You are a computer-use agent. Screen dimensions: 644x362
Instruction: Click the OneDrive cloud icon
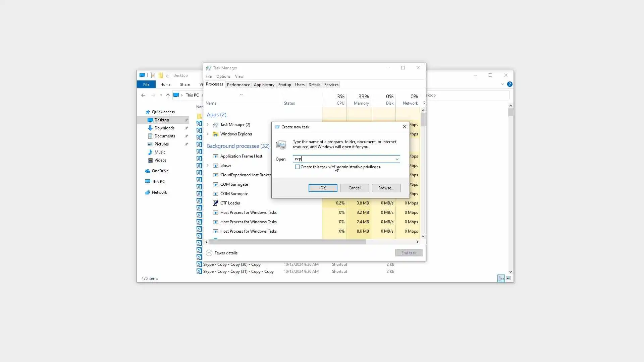coord(147,171)
